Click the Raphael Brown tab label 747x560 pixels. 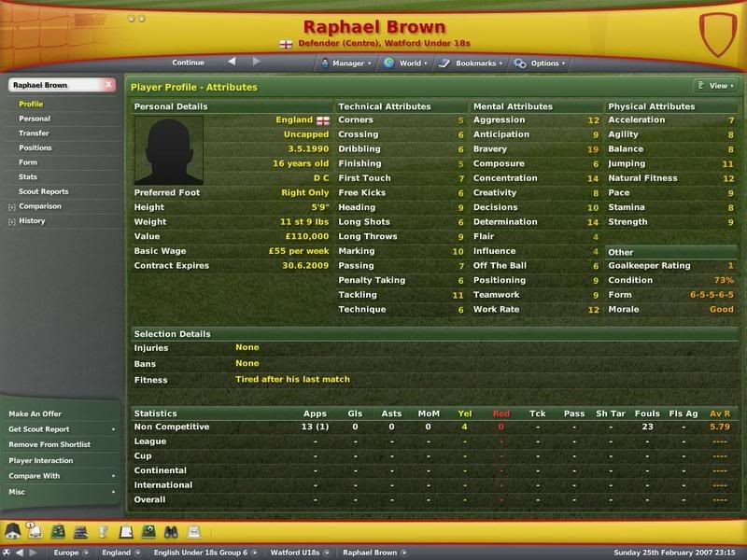point(40,85)
